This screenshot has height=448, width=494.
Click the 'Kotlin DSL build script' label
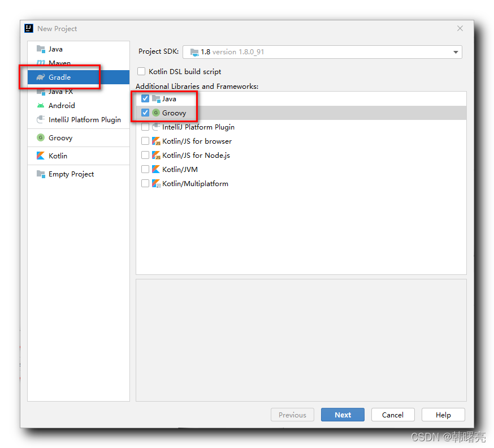(185, 72)
